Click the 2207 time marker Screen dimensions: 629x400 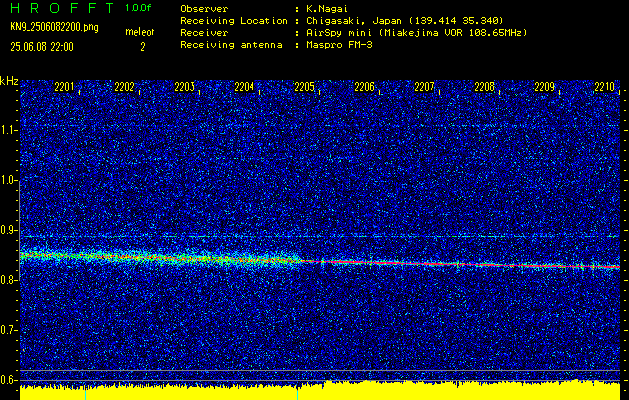[424, 87]
